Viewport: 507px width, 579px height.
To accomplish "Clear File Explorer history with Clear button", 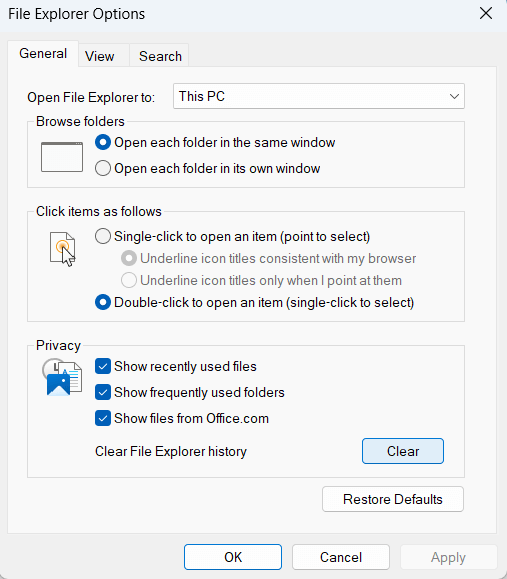I will (x=402, y=451).
